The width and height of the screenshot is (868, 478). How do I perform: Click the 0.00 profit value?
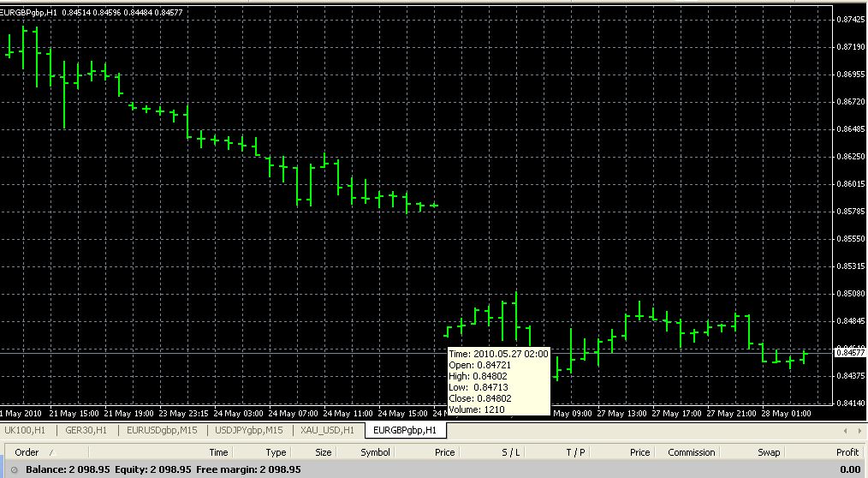pos(850,469)
